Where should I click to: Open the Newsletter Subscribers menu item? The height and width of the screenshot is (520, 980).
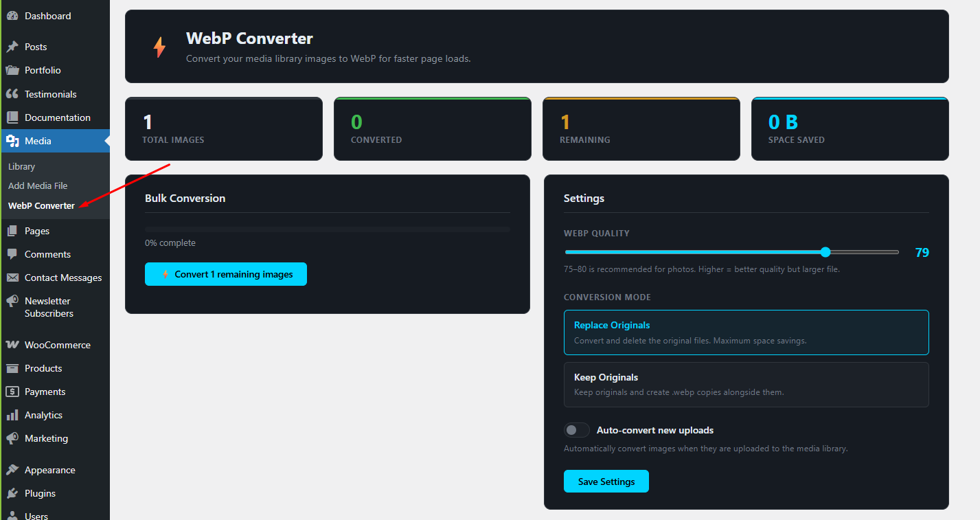pyautogui.click(x=47, y=307)
